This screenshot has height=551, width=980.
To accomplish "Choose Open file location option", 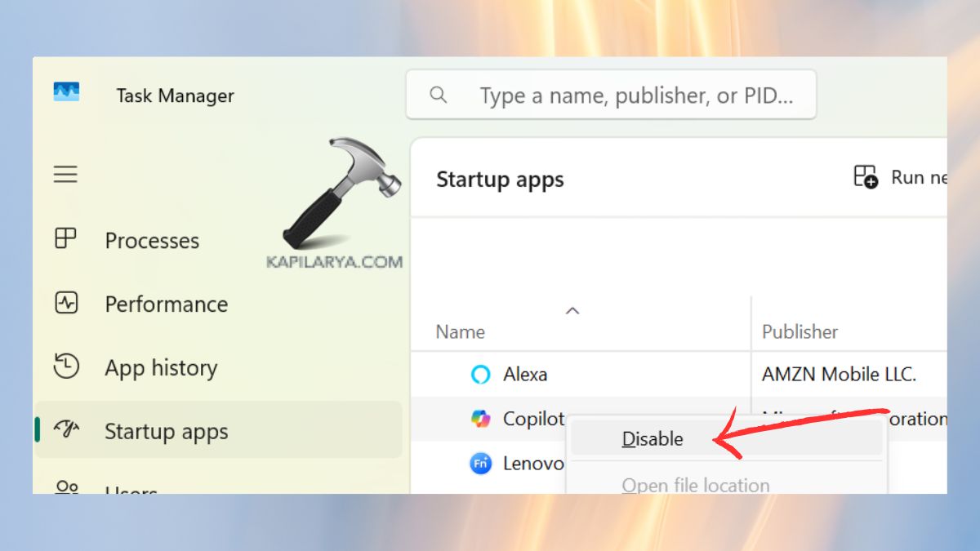I will (695, 485).
